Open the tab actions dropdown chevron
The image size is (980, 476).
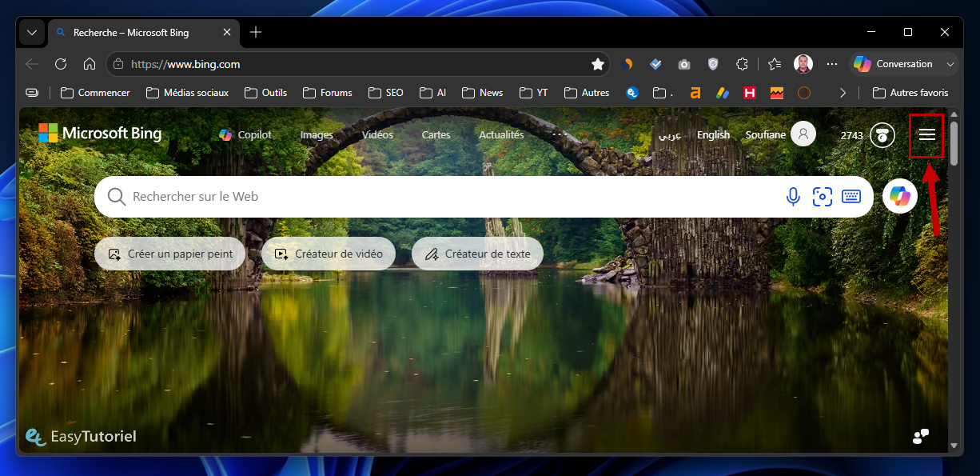(x=32, y=33)
